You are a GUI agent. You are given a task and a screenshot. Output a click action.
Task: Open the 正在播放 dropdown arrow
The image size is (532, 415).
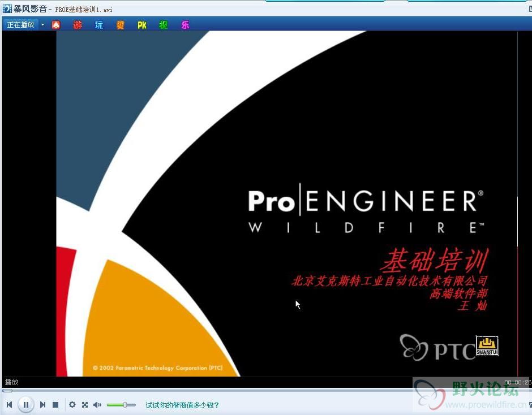click(43, 25)
